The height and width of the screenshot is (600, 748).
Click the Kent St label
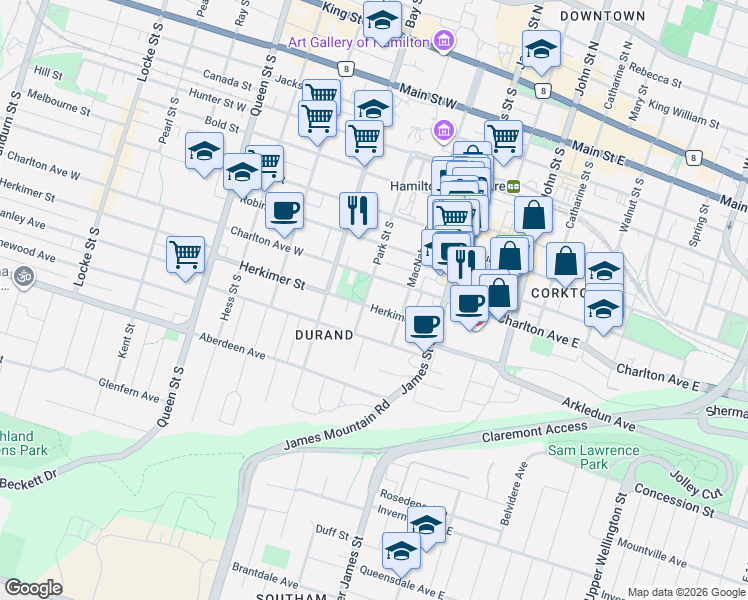click(x=126, y=341)
